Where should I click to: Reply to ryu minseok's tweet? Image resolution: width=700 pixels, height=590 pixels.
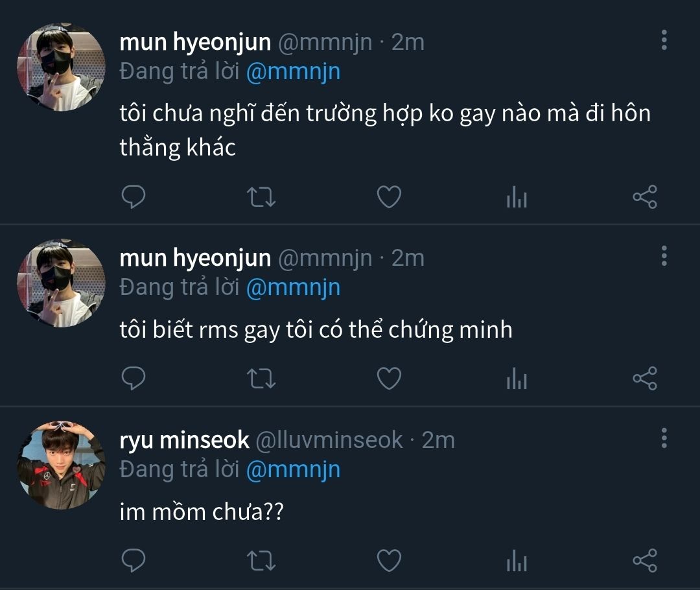coord(133,560)
